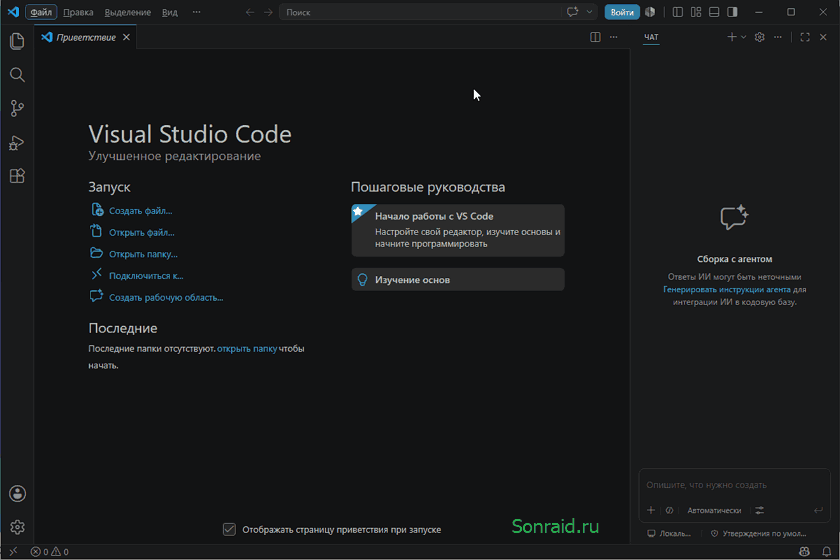840x560 pixels.
Task: Focus the chat input Опишите, что нужно создать
Action: [734, 485]
